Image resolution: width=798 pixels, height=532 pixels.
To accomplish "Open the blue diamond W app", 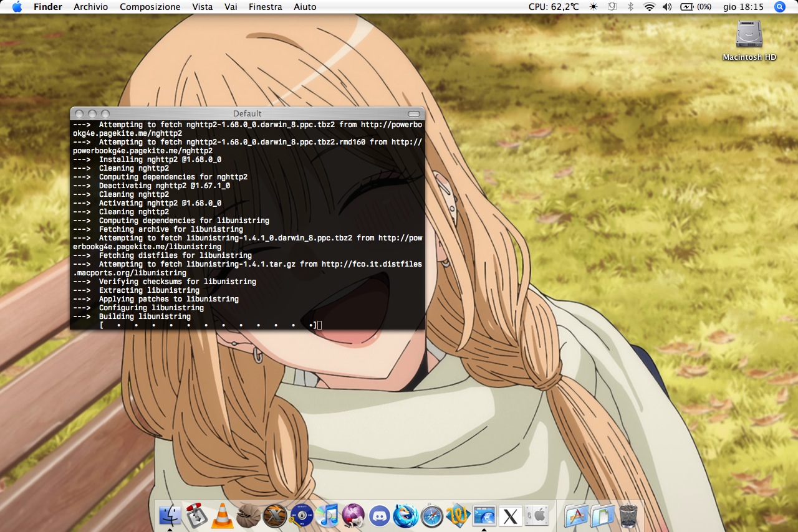I will point(458,516).
